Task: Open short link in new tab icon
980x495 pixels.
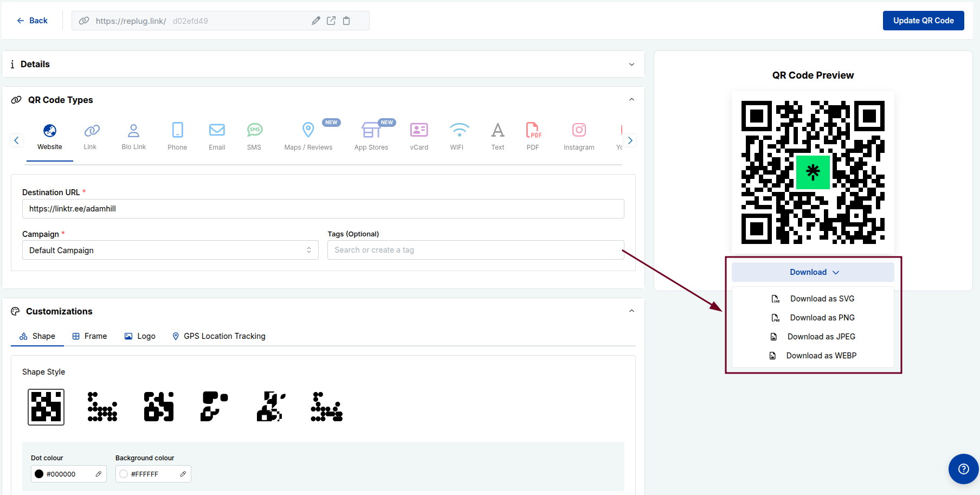Action: tap(331, 21)
